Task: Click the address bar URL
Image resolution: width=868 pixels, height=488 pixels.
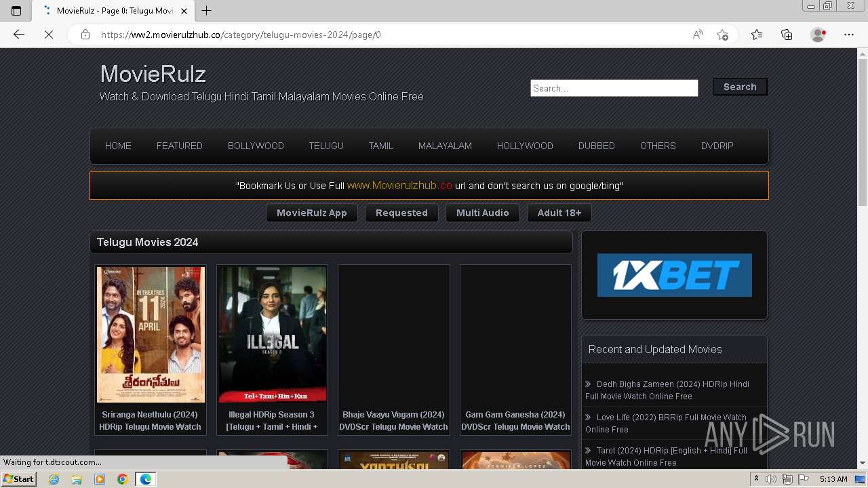Action: click(x=241, y=35)
